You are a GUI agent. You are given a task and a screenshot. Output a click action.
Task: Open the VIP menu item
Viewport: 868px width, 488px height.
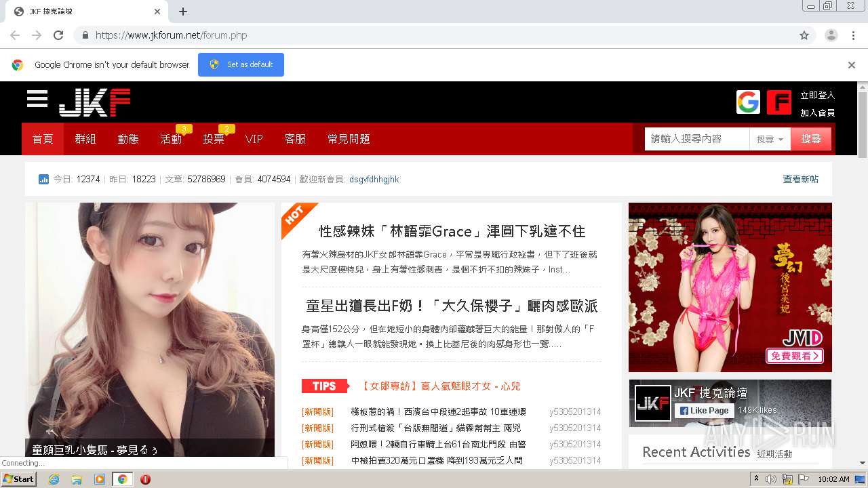(x=254, y=139)
